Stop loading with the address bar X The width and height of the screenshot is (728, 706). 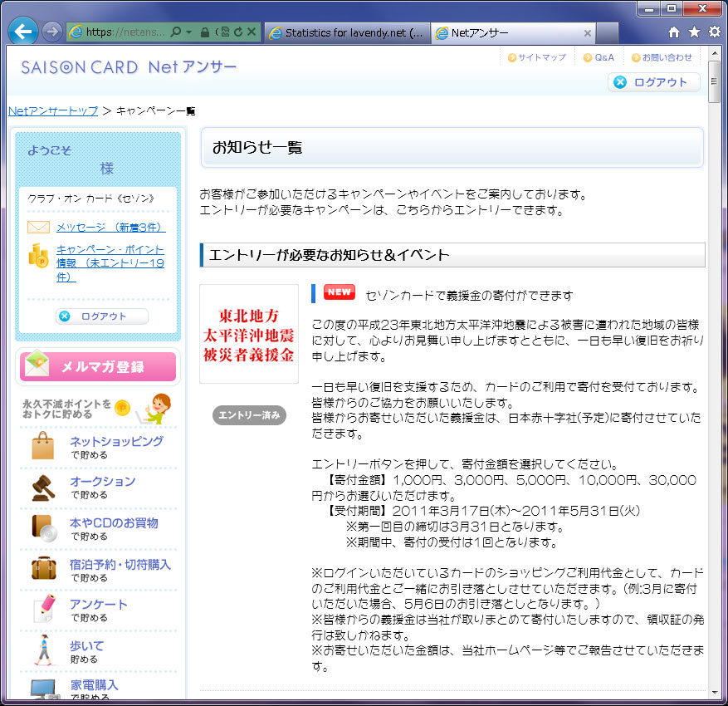pos(252,32)
